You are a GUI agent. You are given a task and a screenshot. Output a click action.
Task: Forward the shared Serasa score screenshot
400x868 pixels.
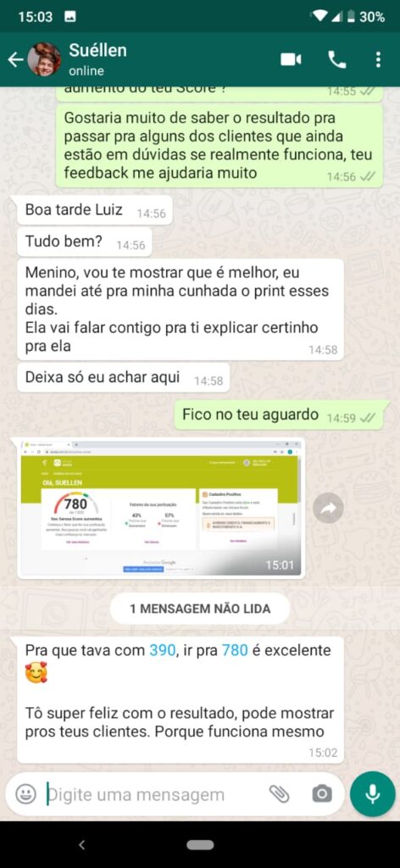(328, 509)
